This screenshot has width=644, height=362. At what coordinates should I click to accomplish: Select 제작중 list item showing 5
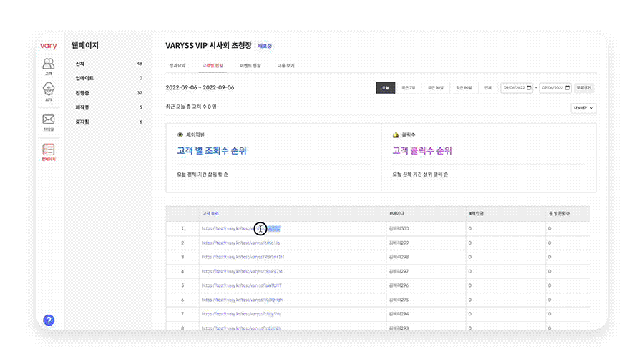109,107
